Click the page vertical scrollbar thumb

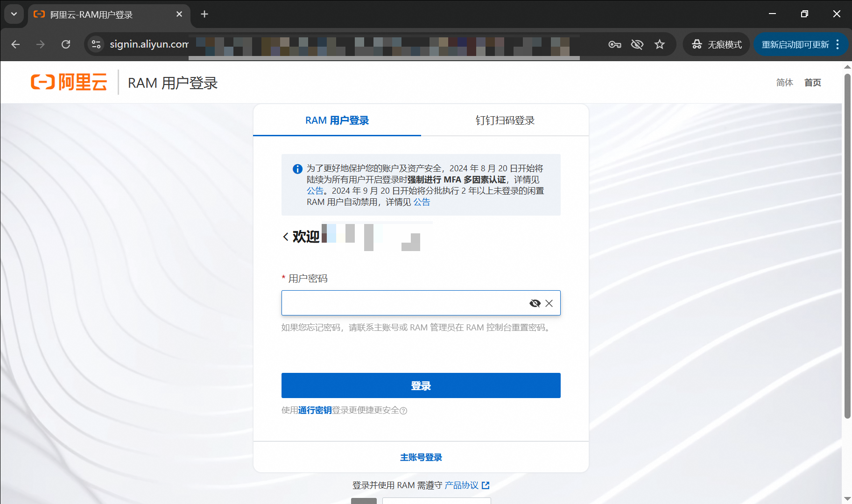click(847, 246)
